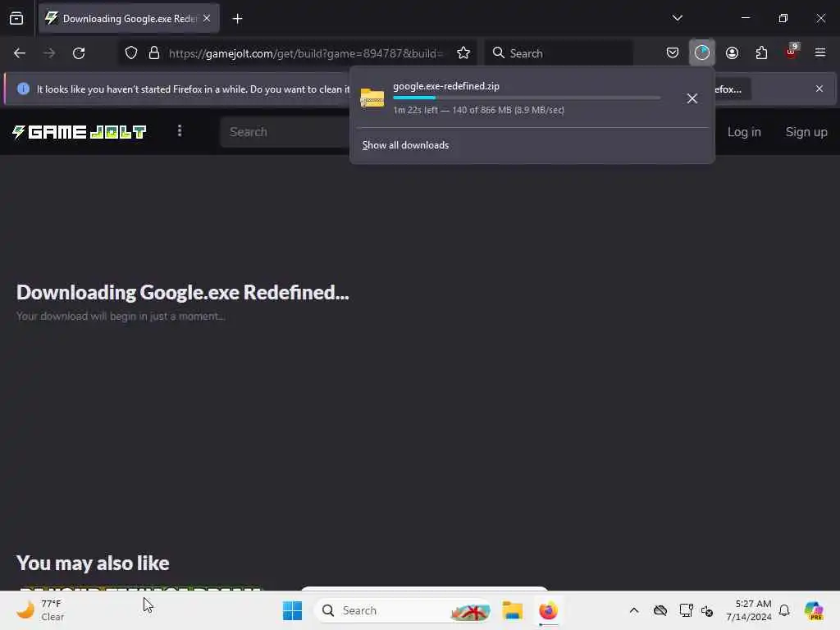This screenshot has width=840, height=630.
Task: Open Firefox account icon
Action: click(x=732, y=53)
